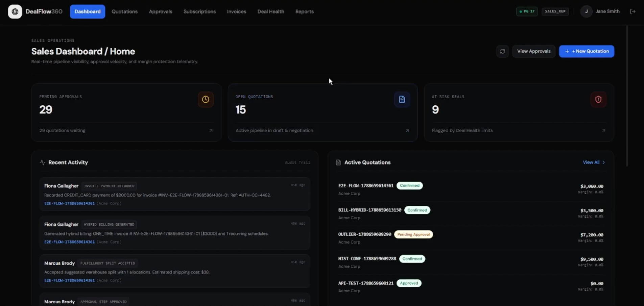Image resolution: width=644 pixels, height=306 pixels.
Task: Open E2E-FLOW link under Fulfillment Split Accepted
Action: coord(69,280)
